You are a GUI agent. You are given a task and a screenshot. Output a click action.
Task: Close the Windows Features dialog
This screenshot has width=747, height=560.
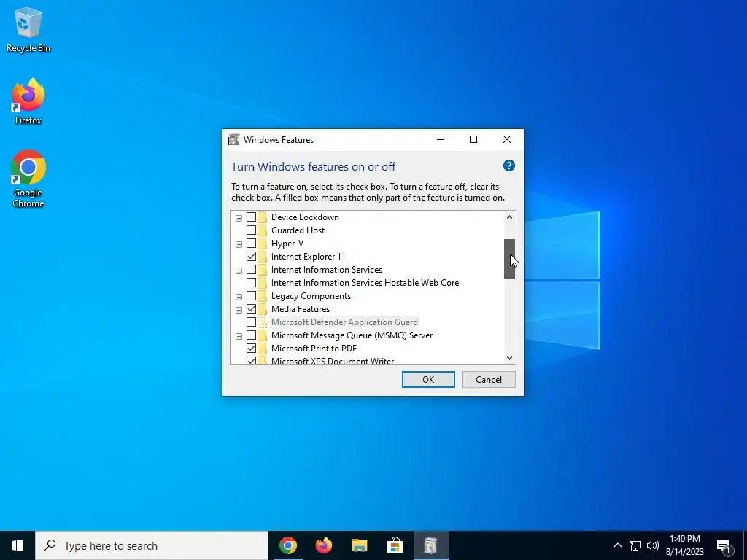click(x=507, y=139)
